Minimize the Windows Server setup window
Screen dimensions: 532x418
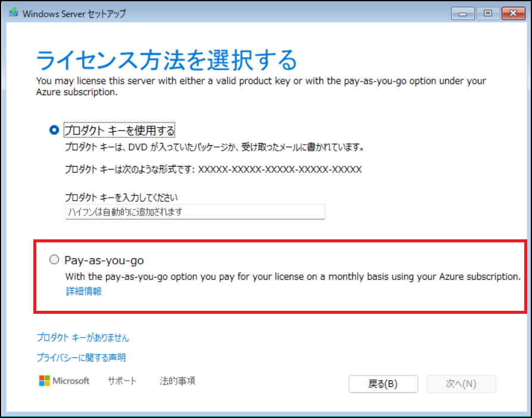462,13
